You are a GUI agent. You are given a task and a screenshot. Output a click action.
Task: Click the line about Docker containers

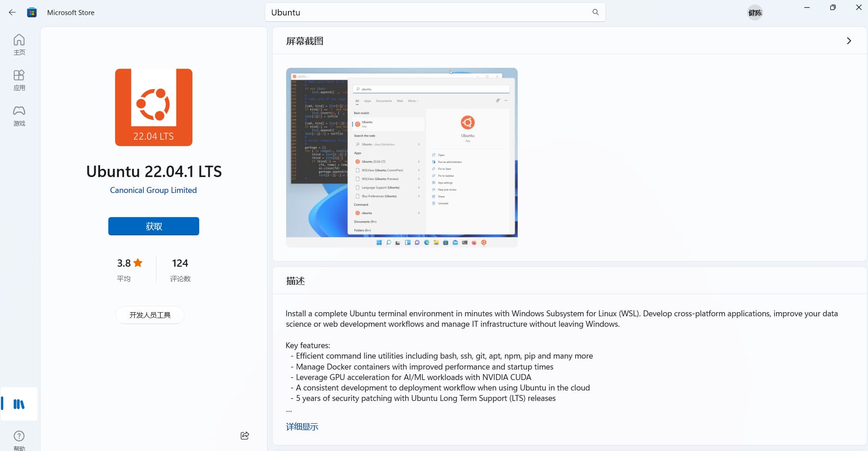coord(422,366)
